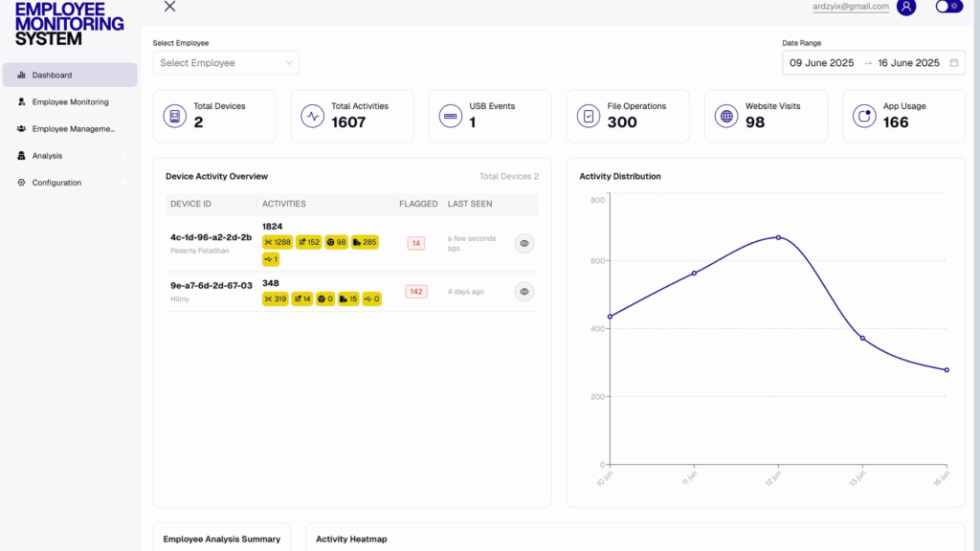
Task: Click the Total Devices card icon
Action: 174,116
